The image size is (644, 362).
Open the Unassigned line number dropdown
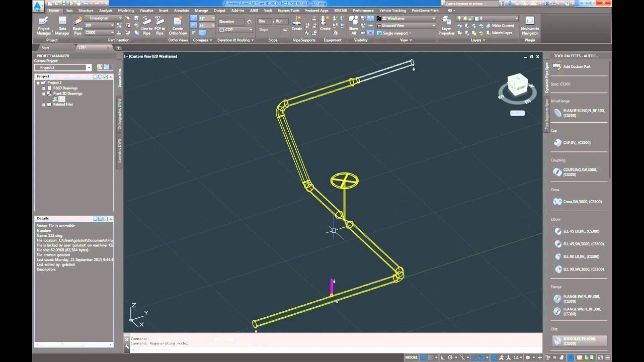tap(103, 18)
